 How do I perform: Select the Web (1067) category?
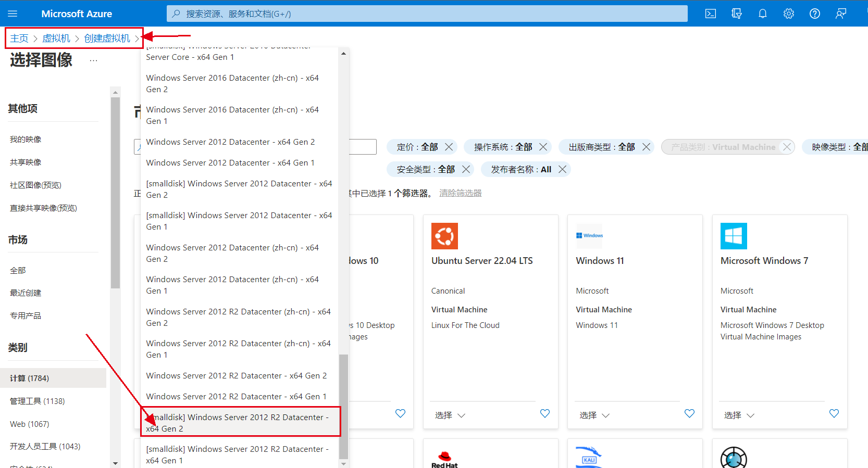click(x=30, y=424)
